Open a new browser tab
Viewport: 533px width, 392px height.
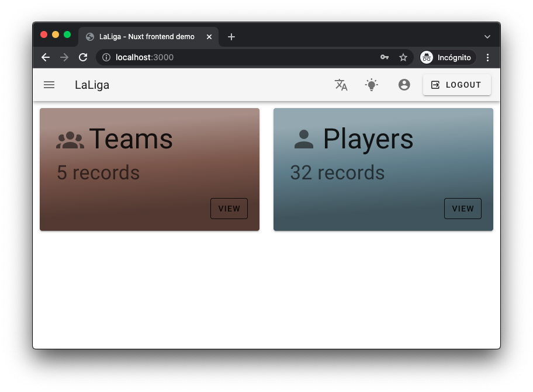point(231,37)
